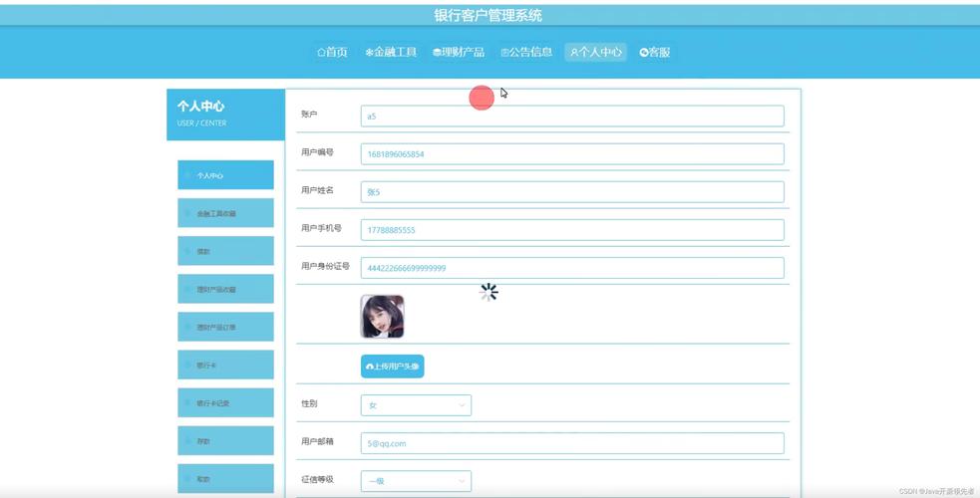Open the 金融工具 navigation item
980x498 pixels.
tap(391, 53)
